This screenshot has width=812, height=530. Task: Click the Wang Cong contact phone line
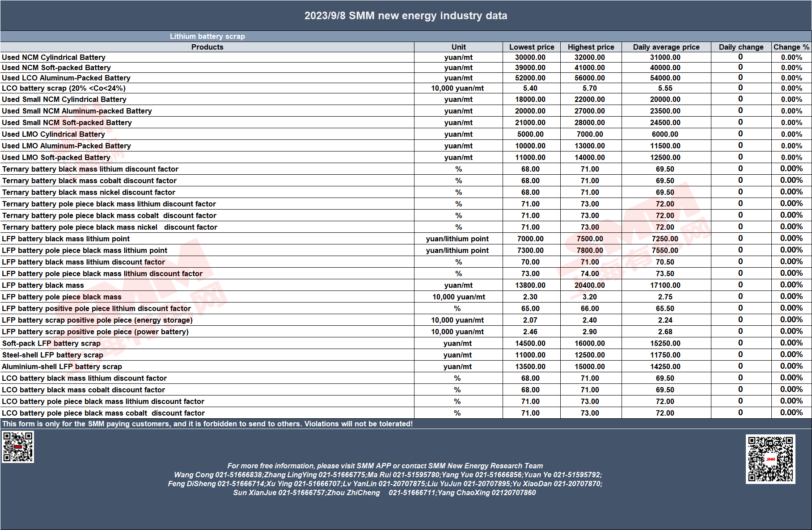[x=388, y=475]
